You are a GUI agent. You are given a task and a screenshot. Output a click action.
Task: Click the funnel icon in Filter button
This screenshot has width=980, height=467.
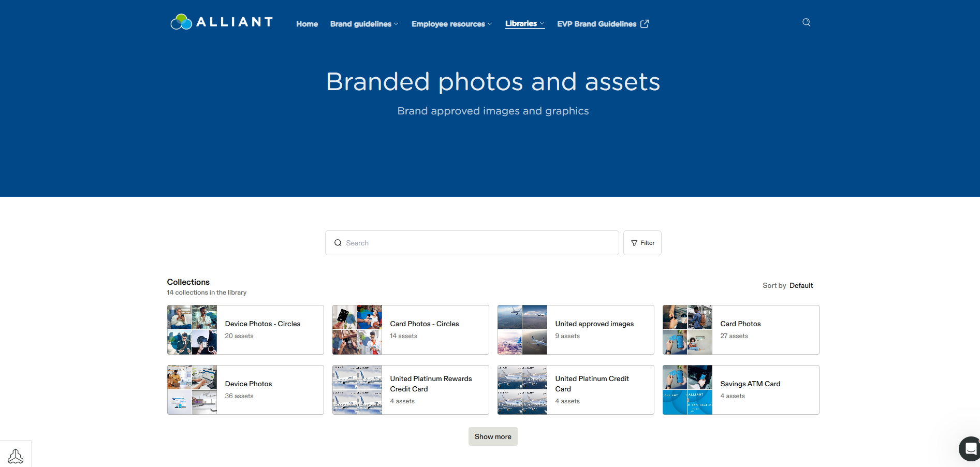point(634,243)
